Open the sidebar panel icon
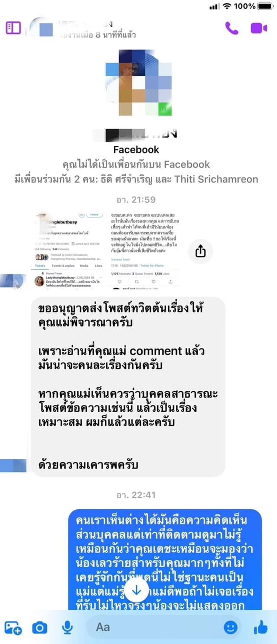This screenshot has height=644, width=277. point(13,28)
